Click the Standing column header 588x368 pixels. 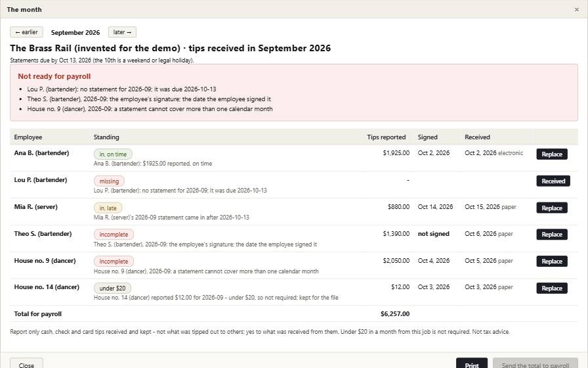tap(106, 137)
